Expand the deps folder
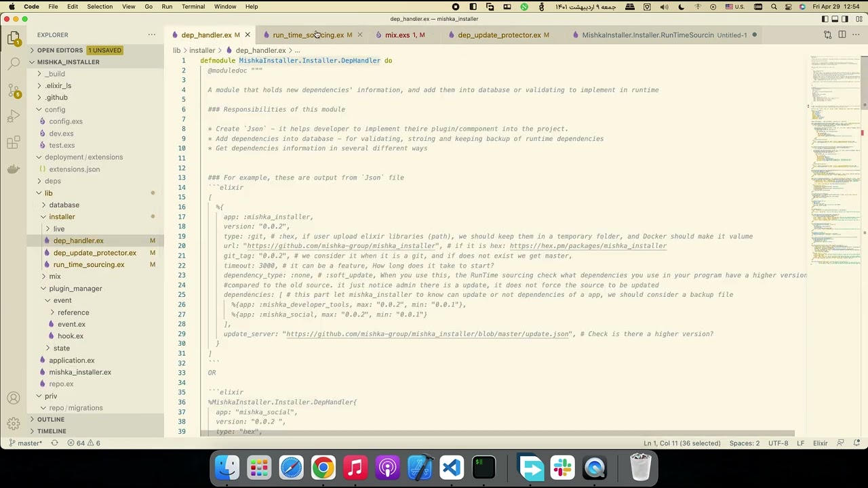The height and width of the screenshot is (488, 868). coord(96,181)
